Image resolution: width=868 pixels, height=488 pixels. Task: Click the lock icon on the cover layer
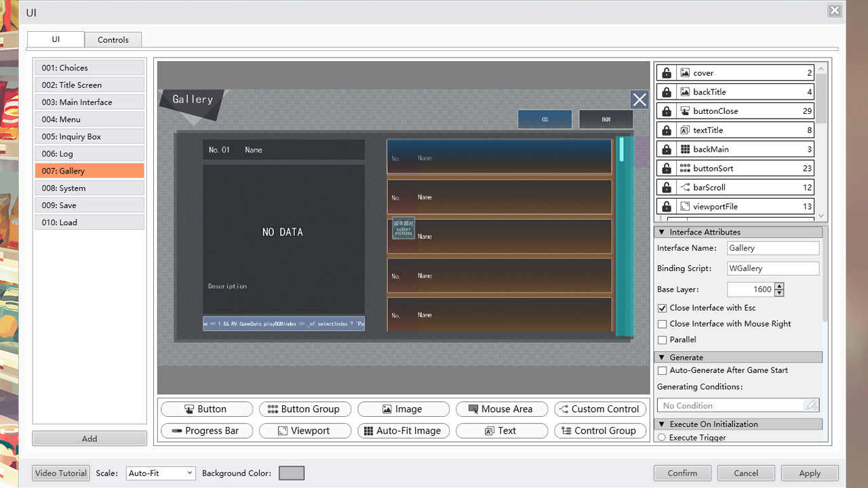pos(665,73)
